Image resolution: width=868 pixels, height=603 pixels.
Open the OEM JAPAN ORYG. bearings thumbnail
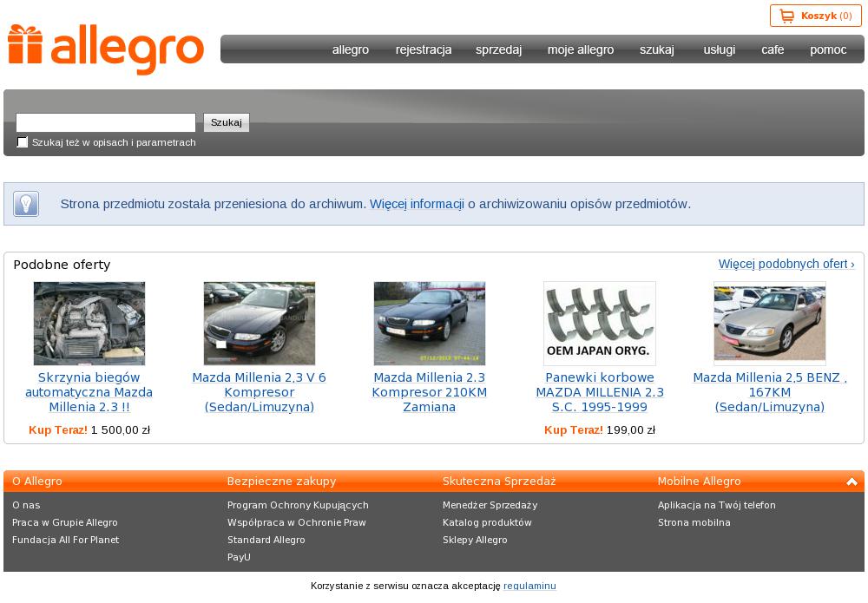pyautogui.click(x=600, y=324)
